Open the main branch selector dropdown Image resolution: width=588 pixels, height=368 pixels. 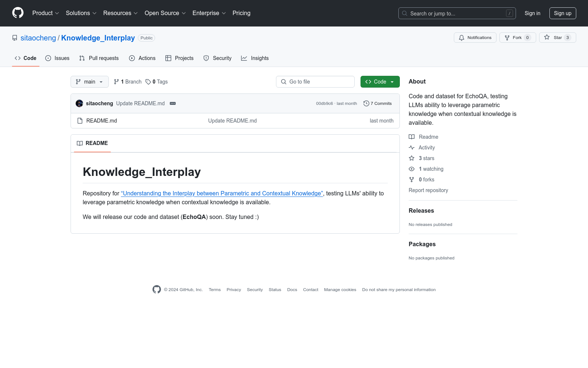click(90, 82)
